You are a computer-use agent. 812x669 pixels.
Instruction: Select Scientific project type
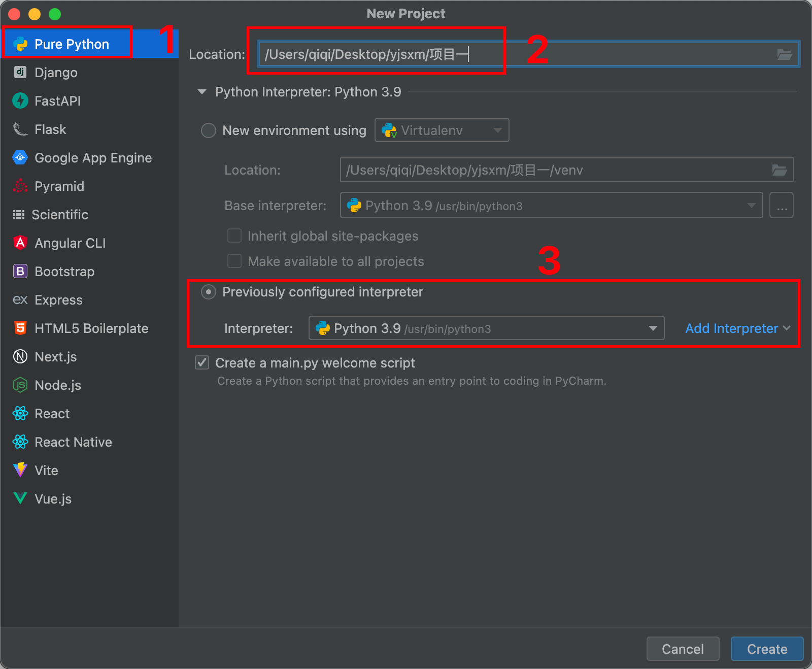(89, 214)
